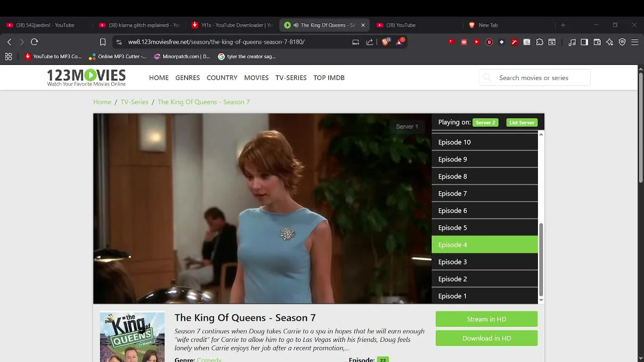Play Episode 10 from the list
This screenshot has width=644, height=362.
pyautogui.click(x=485, y=142)
